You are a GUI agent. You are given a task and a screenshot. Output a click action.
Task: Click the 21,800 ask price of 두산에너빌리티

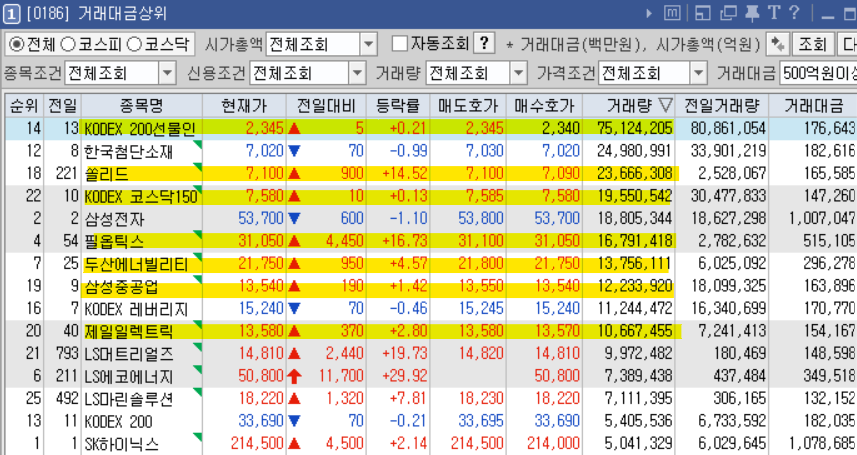[x=480, y=263]
